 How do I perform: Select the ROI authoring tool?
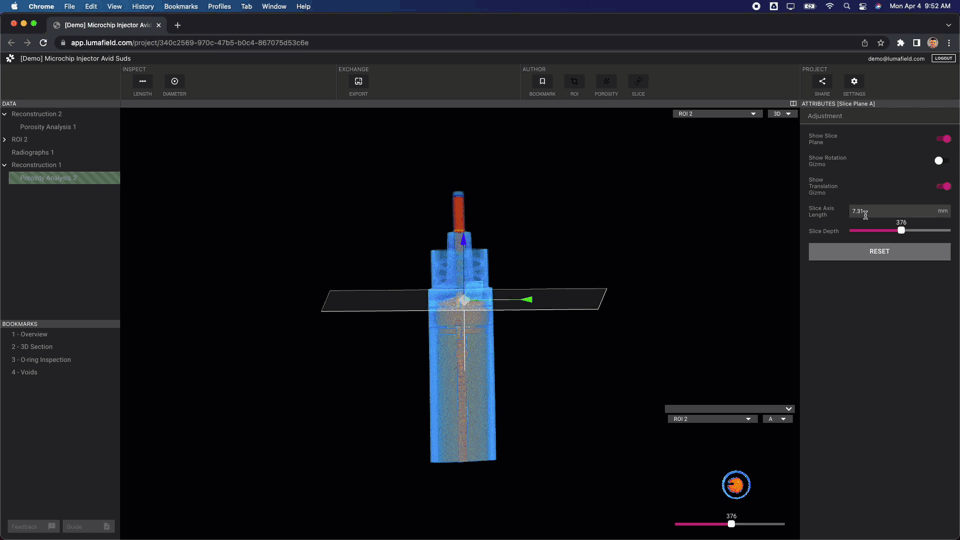tap(574, 82)
